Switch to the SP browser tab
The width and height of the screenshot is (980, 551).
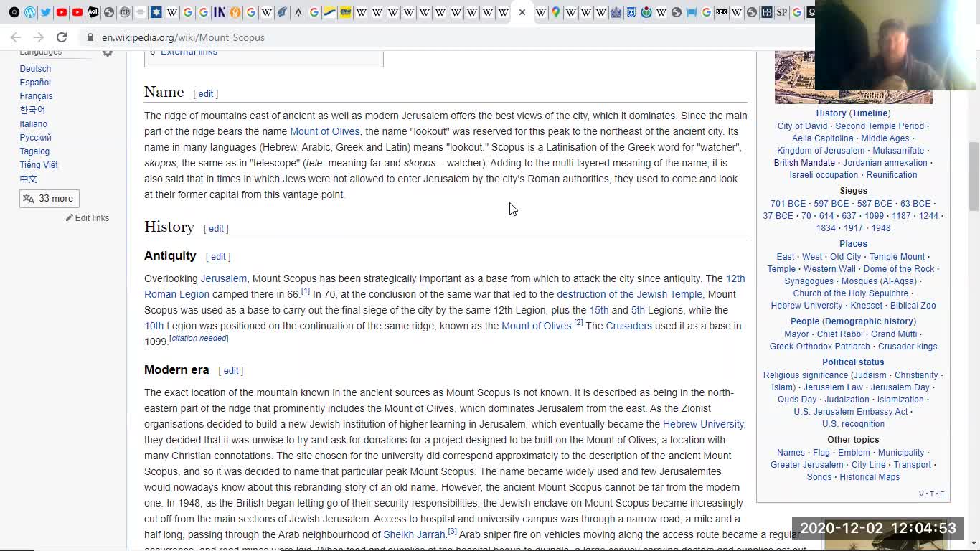pyautogui.click(x=781, y=12)
